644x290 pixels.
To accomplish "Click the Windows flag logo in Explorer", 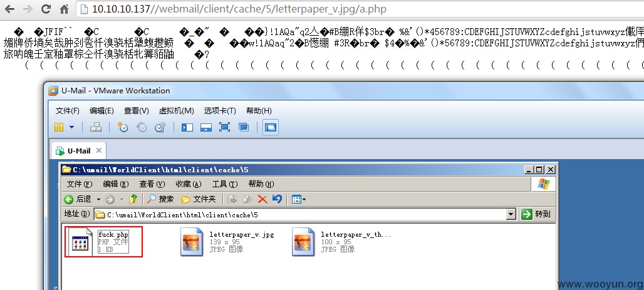I will click(x=544, y=184).
